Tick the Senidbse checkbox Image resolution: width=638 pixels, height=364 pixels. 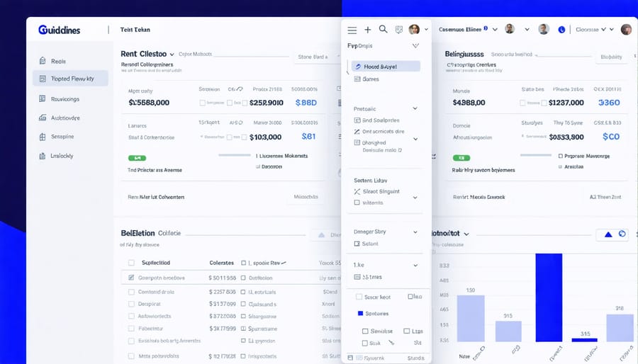(365, 331)
